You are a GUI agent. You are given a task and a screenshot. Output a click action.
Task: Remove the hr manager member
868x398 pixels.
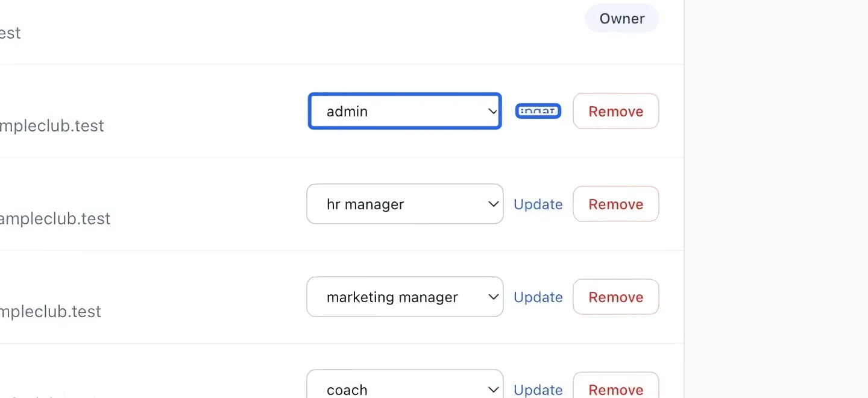tap(615, 204)
